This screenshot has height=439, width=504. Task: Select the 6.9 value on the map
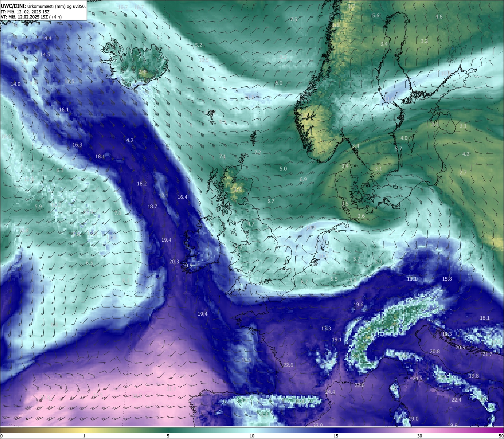(x=303, y=179)
